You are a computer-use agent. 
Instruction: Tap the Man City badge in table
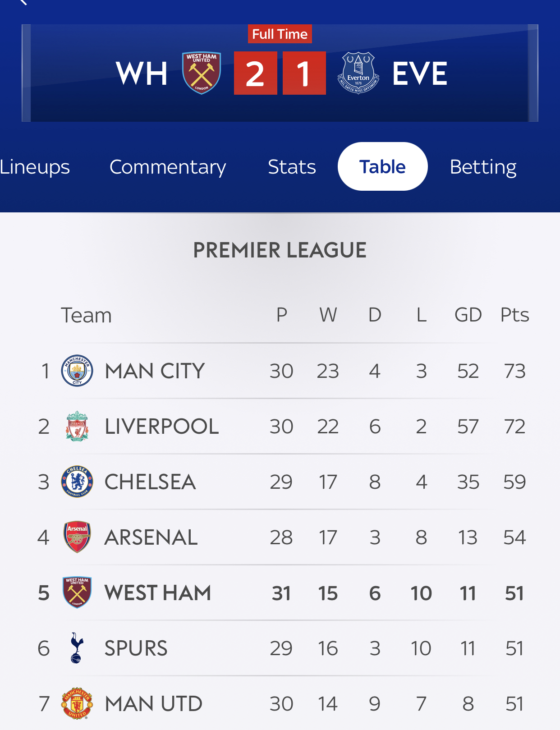[77, 371]
